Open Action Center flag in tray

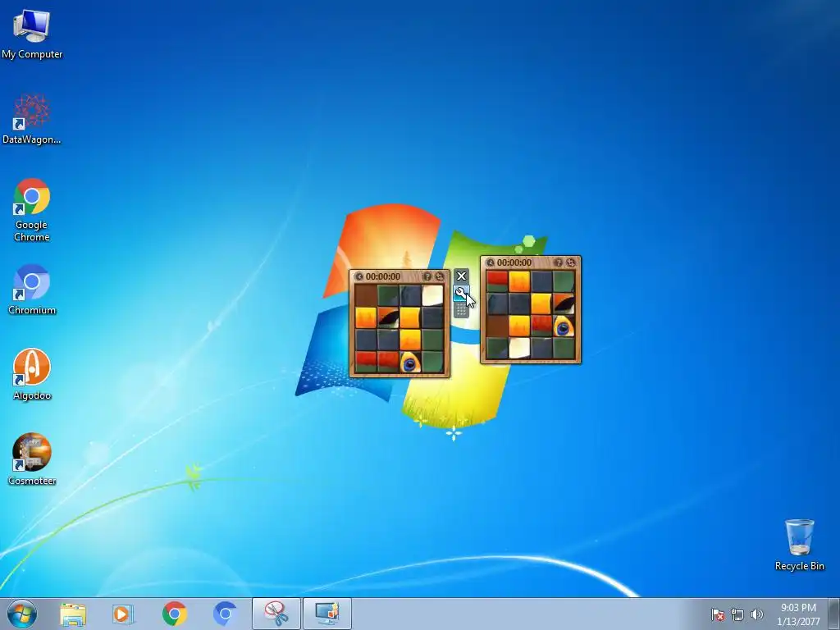718,614
